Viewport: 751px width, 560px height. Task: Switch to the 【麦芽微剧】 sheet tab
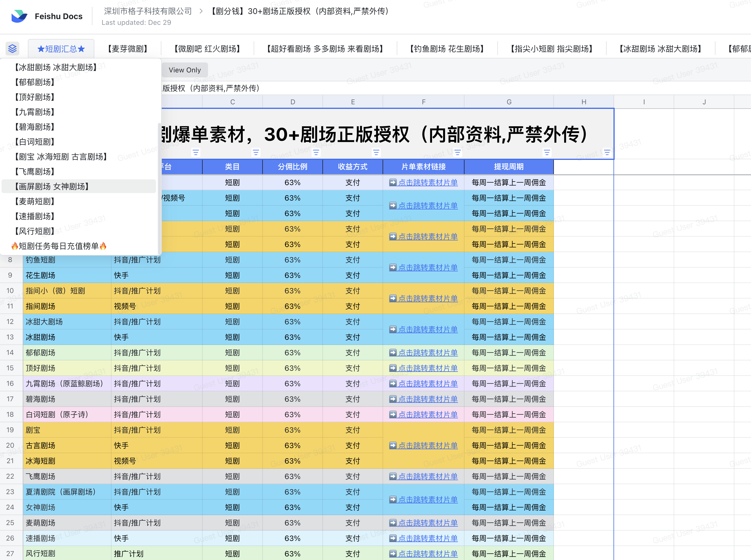pos(127,49)
